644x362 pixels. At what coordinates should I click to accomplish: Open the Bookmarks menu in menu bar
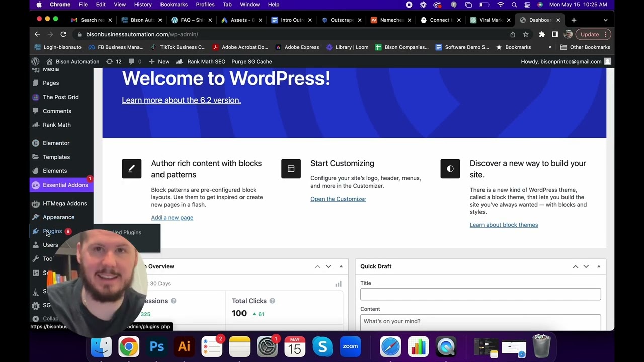(174, 5)
